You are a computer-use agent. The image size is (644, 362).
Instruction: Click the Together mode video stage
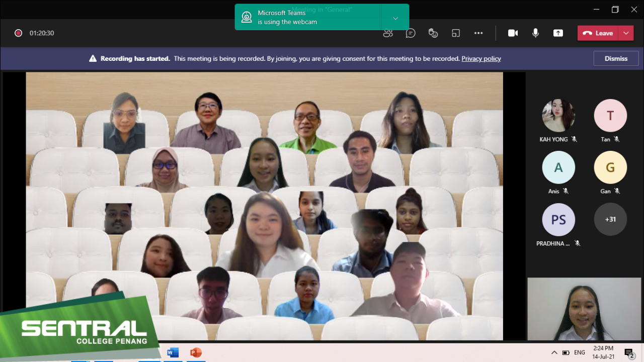pos(264,206)
